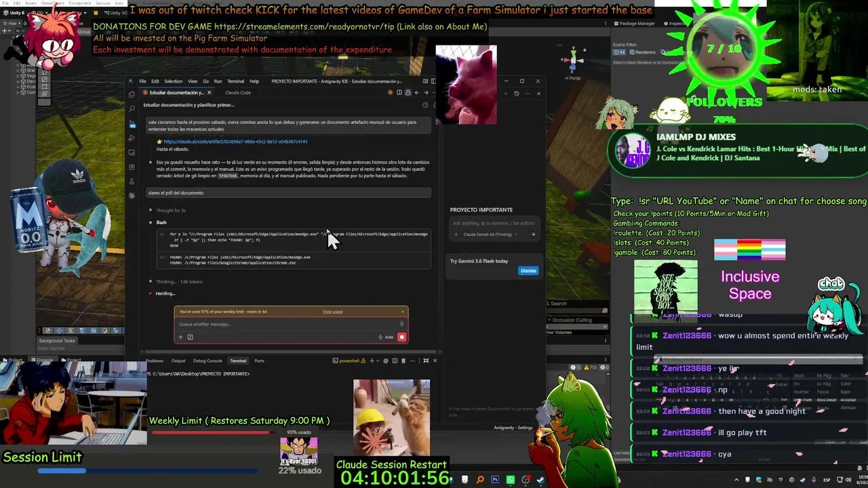The height and width of the screenshot is (488, 868).
Task: Click the slash command icon in the message box
Action: (191, 337)
